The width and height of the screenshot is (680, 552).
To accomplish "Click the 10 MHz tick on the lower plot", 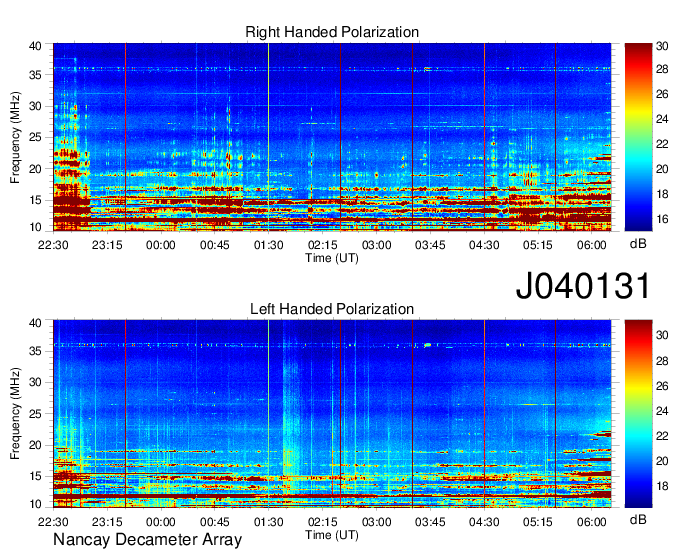I will [x=35, y=504].
